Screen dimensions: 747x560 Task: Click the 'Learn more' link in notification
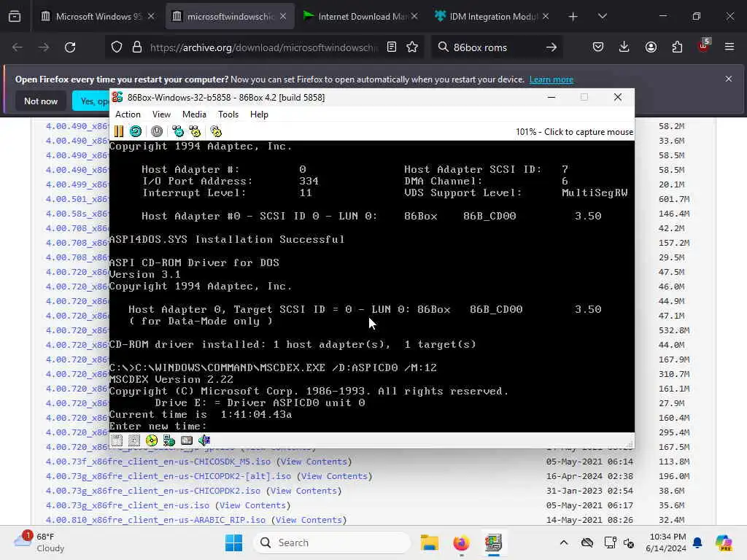pos(551,79)
